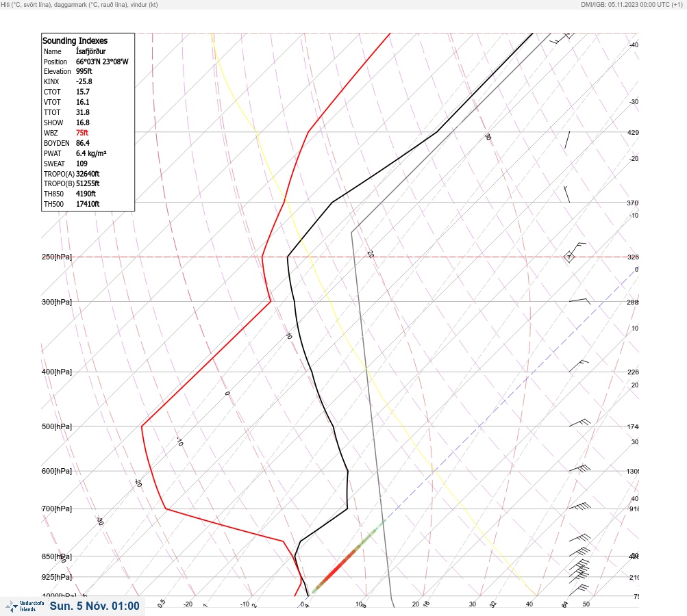Click the 400[hPa] pressure label
The height and width of the screenshot is (616, 687).
click(x=57, y=372)
